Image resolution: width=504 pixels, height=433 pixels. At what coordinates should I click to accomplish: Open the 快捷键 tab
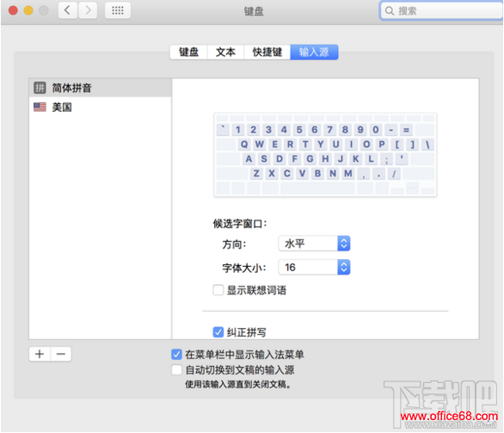click(x=267, y=53)
